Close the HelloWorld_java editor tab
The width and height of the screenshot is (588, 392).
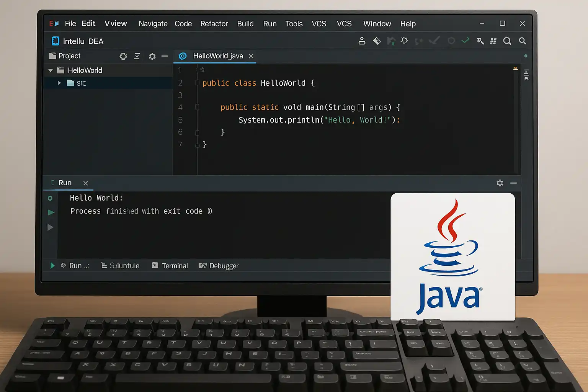pyautogui.click(x=251, y=56)
